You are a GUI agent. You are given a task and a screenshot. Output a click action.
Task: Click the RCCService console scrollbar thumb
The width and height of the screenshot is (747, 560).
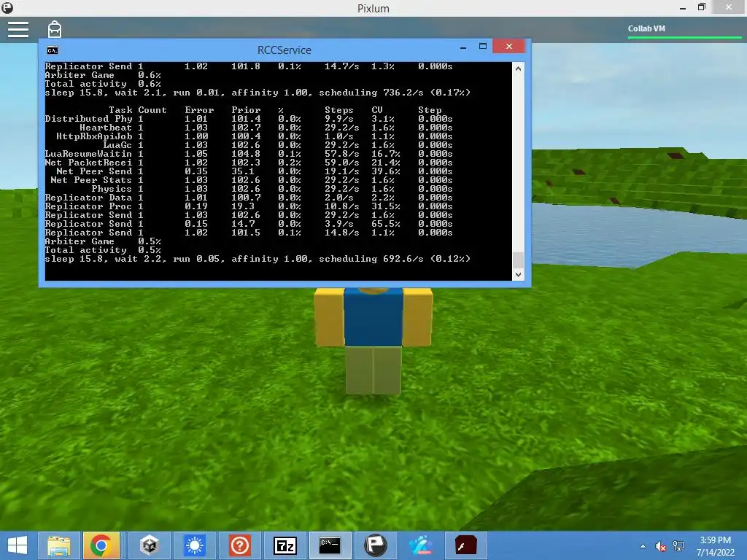tap(519, 260)
